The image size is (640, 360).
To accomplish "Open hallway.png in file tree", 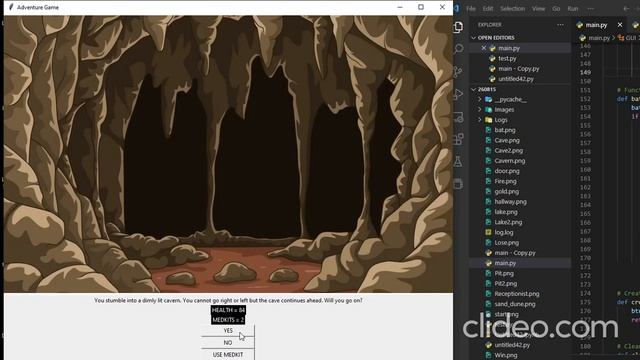I will point(510,202).
